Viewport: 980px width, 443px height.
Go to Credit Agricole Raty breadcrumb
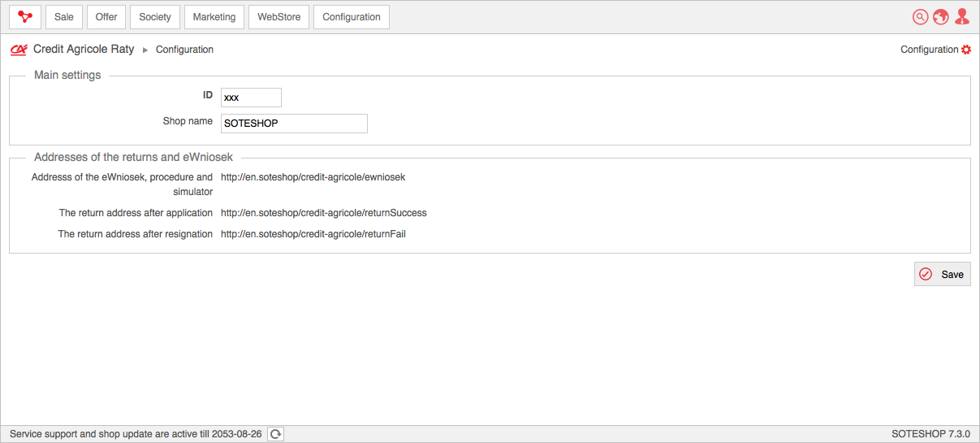pos(84,50)
